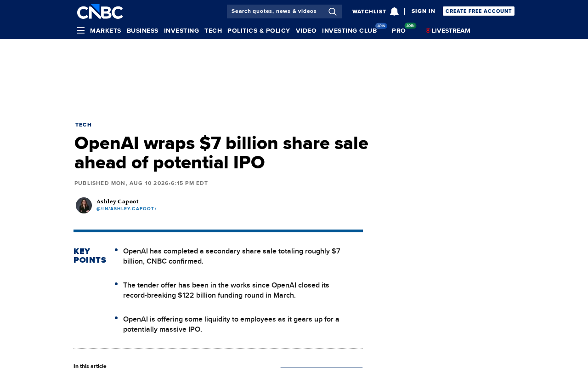Click Ashley Capoot's author photo
588x368 pixels.
click(x=84, y=205)
